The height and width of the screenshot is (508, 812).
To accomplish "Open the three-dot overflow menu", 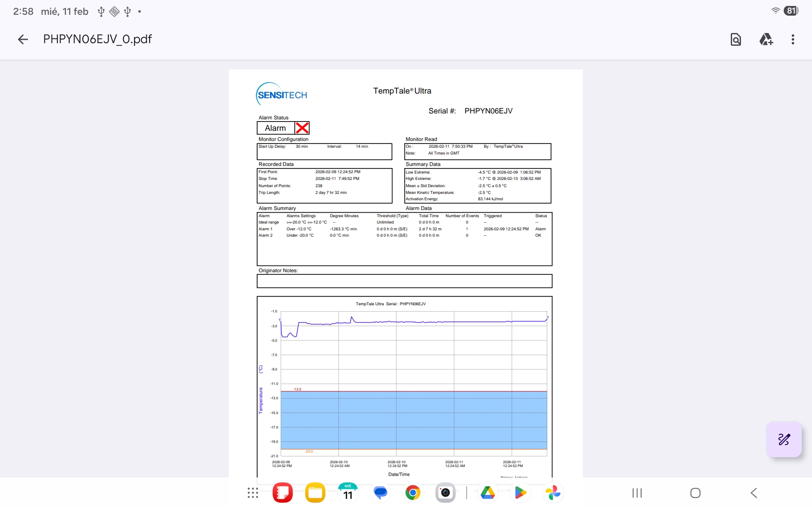I will tap(793, 39).
